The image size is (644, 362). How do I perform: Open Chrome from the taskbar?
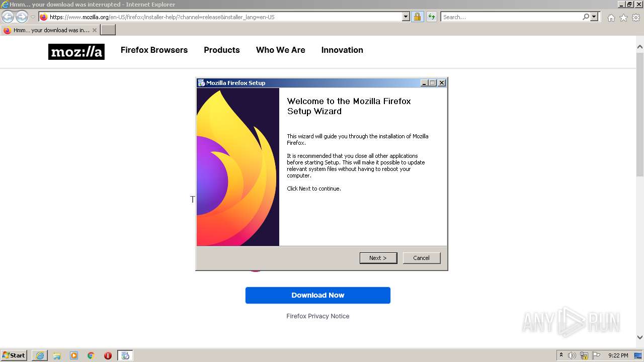(x=91, y=355)
